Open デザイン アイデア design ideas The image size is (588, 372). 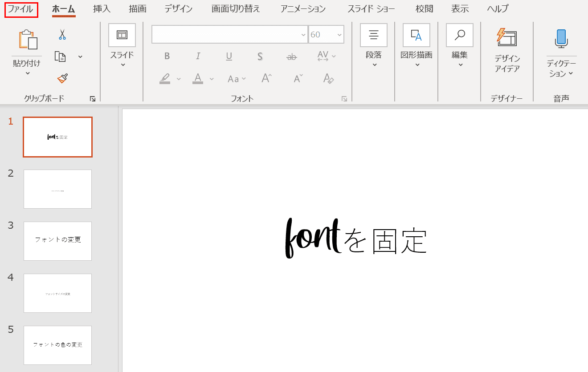coord(507,51)
